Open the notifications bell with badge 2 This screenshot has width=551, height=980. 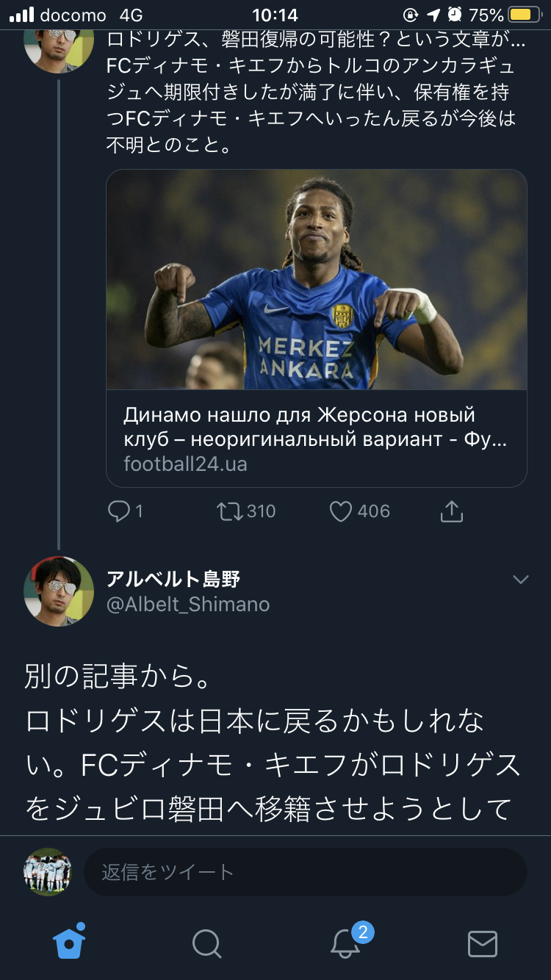click(345, 943)
